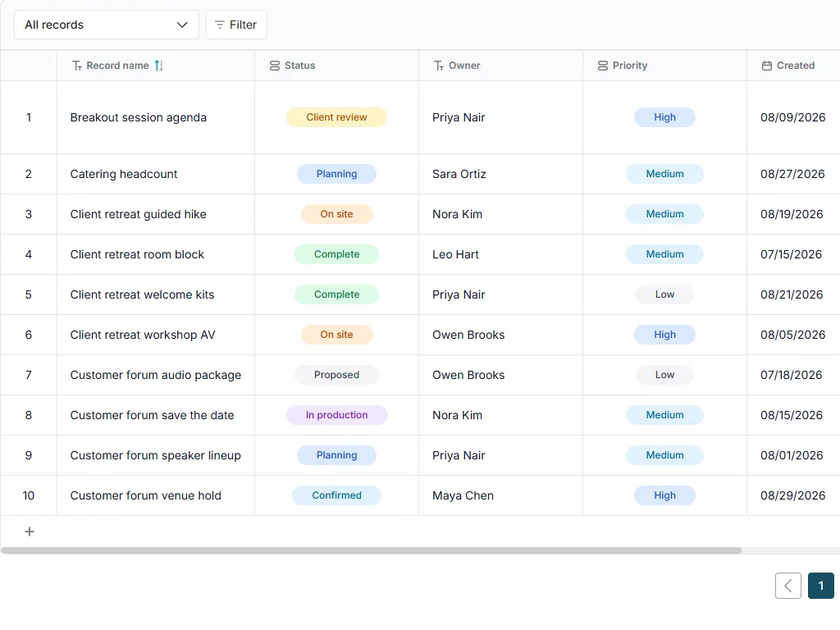Screen dimensions: 840x630
Task: Click Planning status for Catering headcount
Action: pos(336,174)
